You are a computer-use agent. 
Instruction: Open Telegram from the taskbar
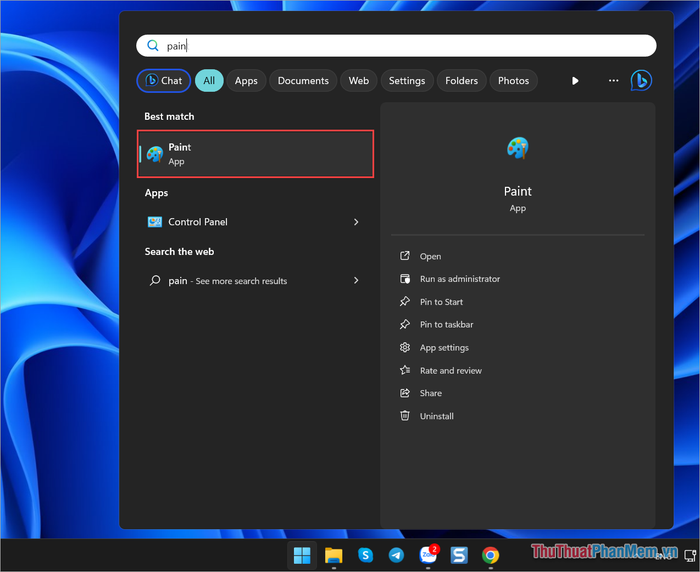tap(396, 555)
